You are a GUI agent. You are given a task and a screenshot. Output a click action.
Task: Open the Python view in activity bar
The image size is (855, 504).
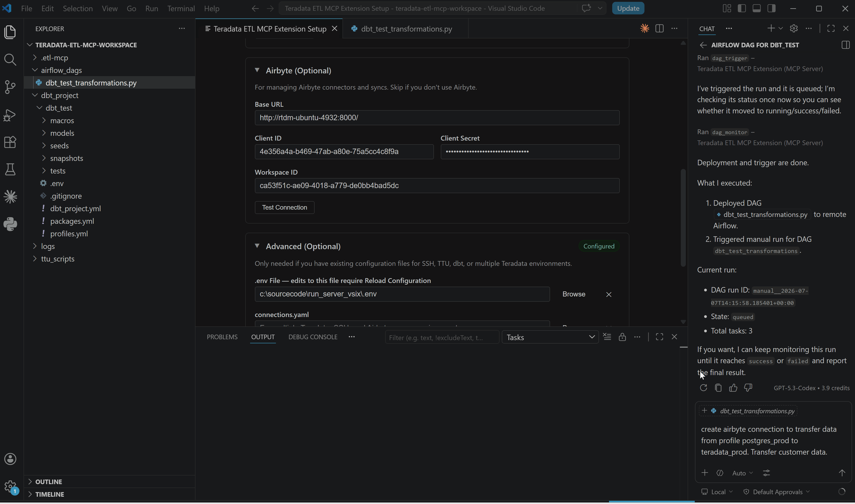click(x=10, y=224)
